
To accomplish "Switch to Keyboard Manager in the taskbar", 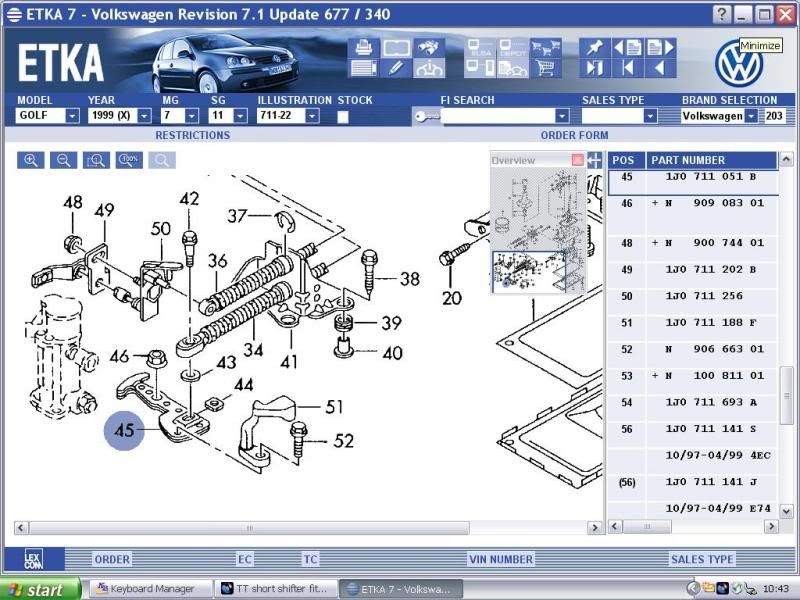I will pos(152,589).
